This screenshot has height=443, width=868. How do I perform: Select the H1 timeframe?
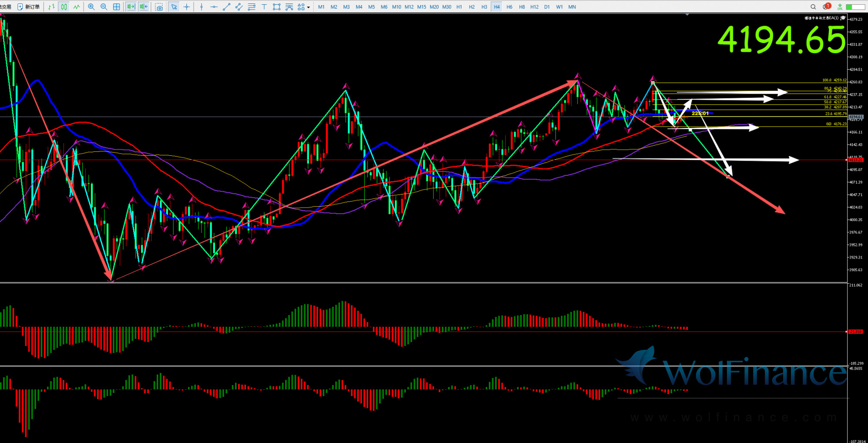[x=459, y=7]
